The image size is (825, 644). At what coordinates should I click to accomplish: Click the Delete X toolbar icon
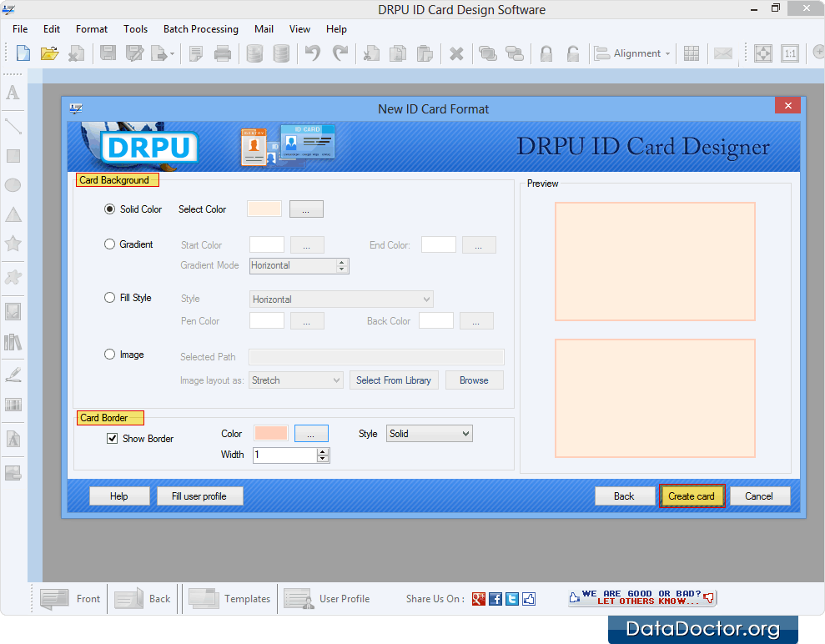(x=456, y=53)
